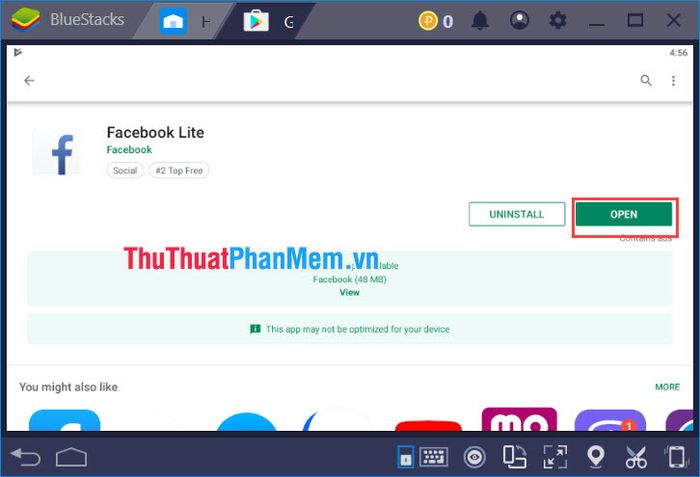
Task: Click the Android home button in bottom bar
Action: [x=71, y=457]
